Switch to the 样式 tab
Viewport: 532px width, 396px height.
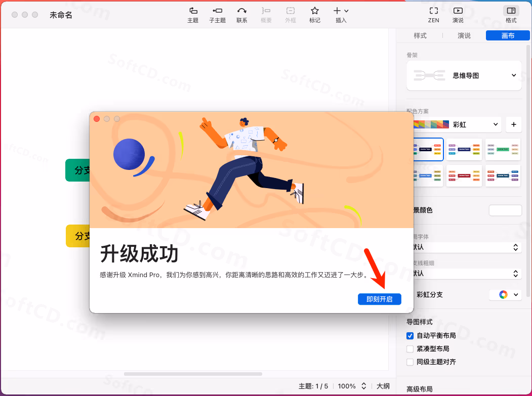click(420, 35)
